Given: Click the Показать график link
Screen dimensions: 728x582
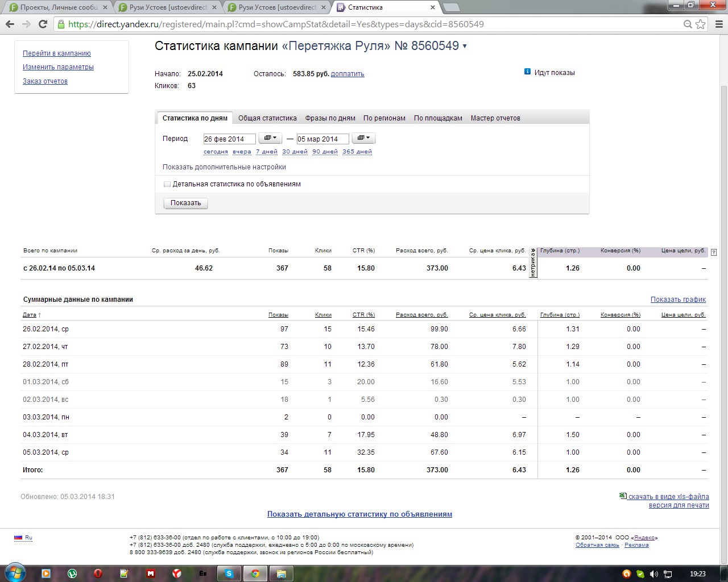Looking at the screenshot, I should (x=678, y=300).
